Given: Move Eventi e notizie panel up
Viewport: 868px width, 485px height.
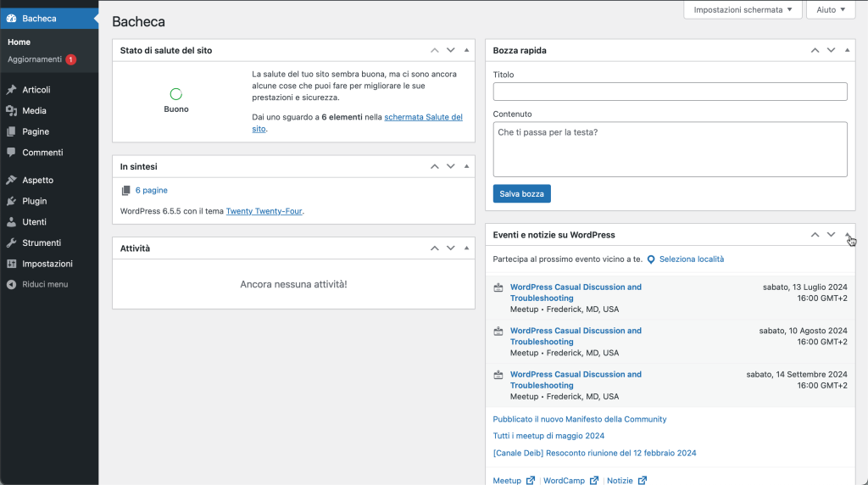Looking at the screenshot, I should [815, 235].
